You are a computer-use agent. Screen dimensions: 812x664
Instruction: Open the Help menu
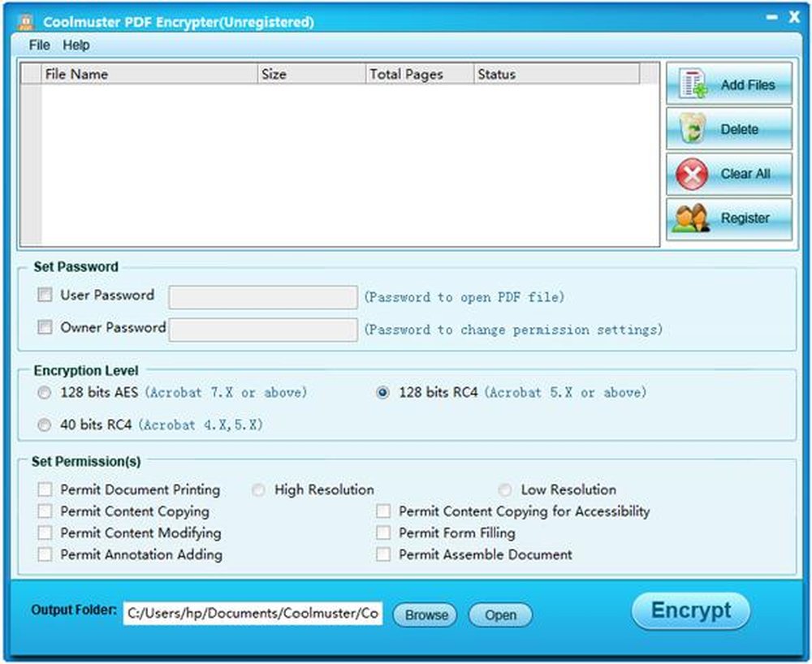[x=77, y=45]
